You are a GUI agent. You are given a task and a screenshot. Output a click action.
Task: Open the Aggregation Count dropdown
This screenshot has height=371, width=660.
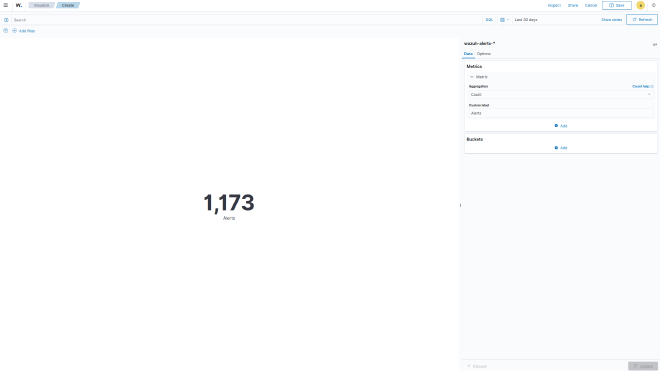pos(561,95)
